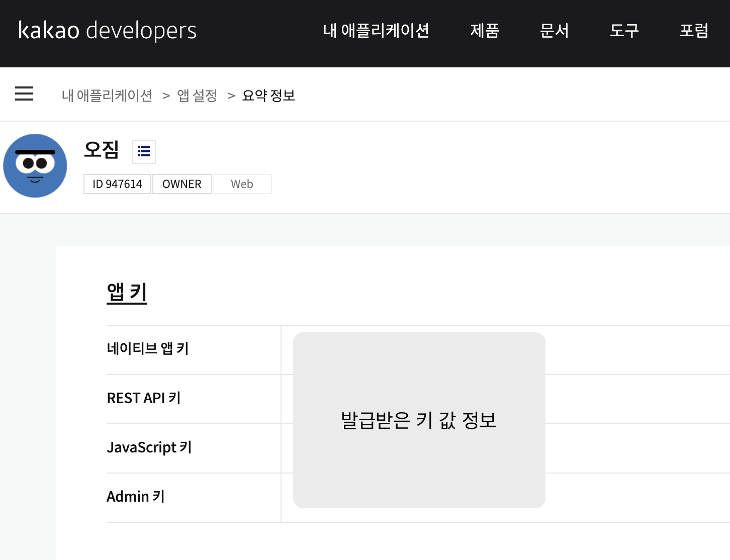Click 앱 설정 breadcrumb link
The height and width of the screenshot is (560, 730).
[197, 95]
